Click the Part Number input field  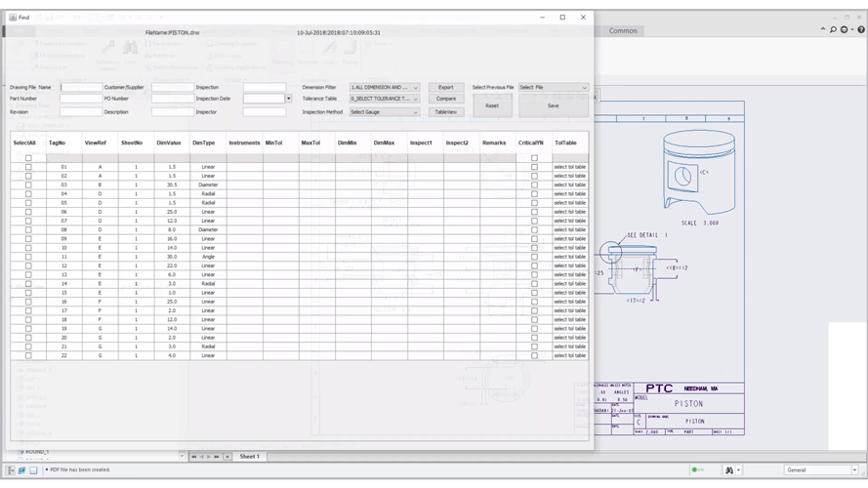pyautogui.click(x=80, y=99)
